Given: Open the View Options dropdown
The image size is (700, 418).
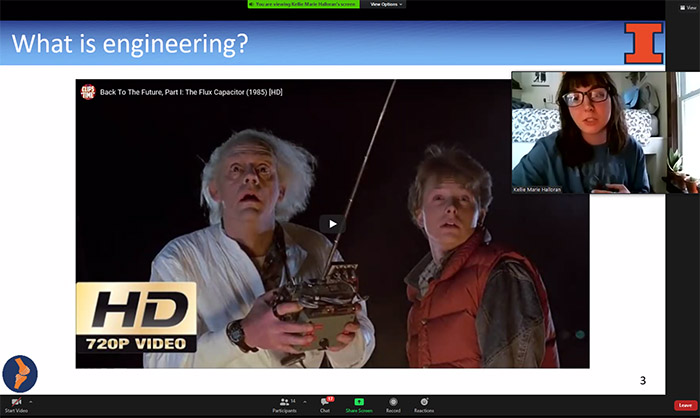Looking at the screenshot, I should (x=386, y=4).
